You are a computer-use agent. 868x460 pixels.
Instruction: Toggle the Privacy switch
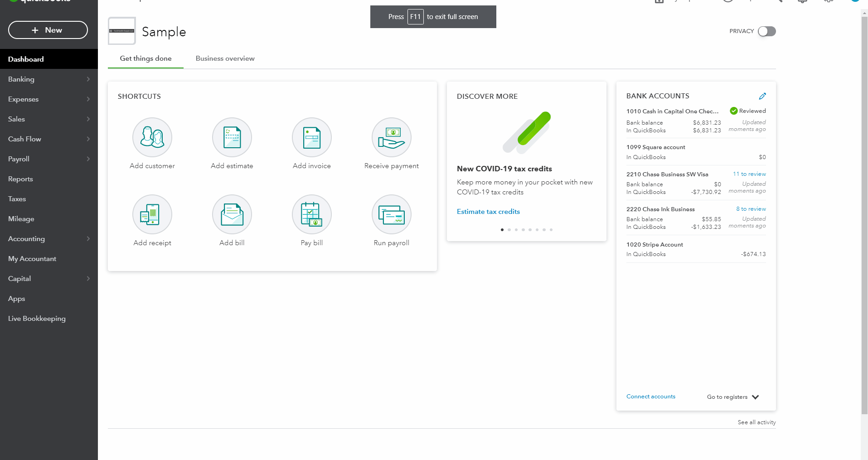tap(767, 31)
